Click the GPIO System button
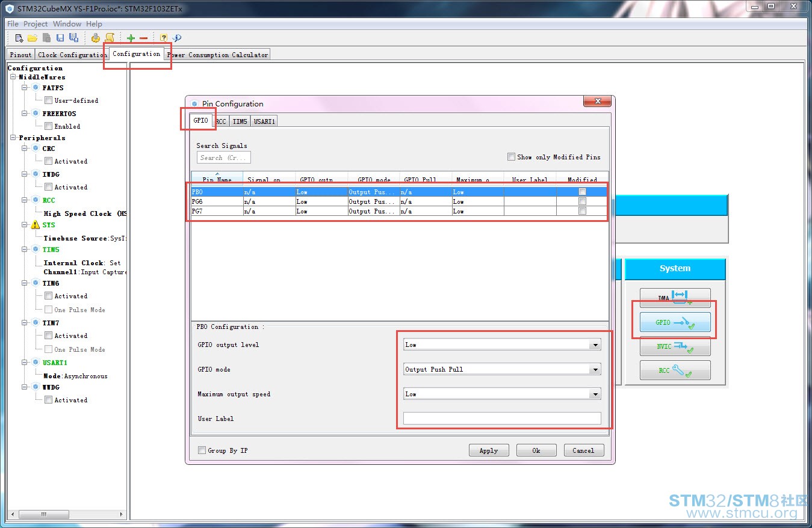 tap(675, 322)
